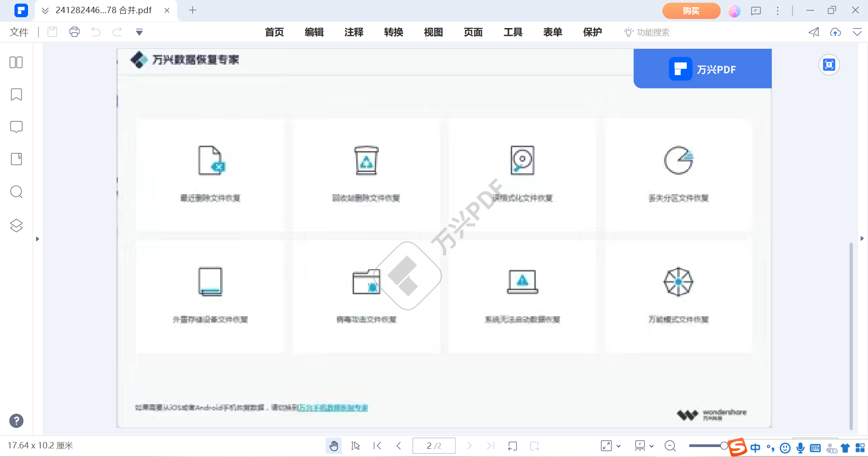This screenshot has width=868, height=457.
Task: Open the bookmarks panel in the sidebar
Action: pyautogui.click(x=16, y=95)
